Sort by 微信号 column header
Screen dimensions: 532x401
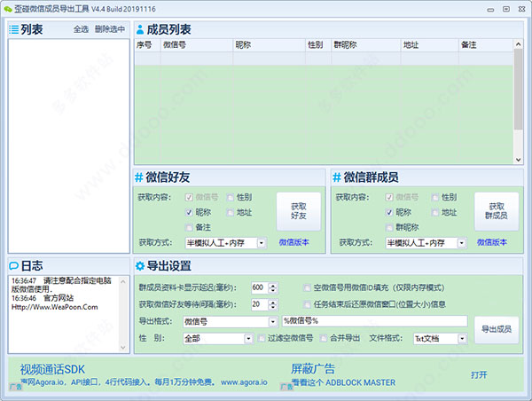point(197,45)
